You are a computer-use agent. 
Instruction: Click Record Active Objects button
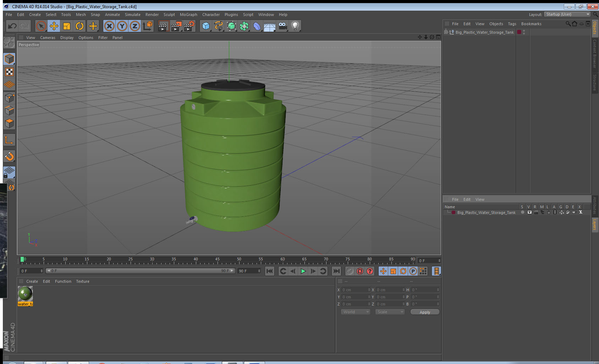point(350,271)
